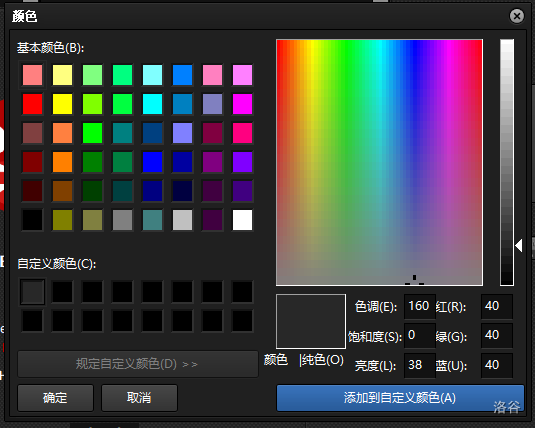Pick the magenta basic color swatch
This screenshot has width=535, height=428.
pyautogui.click(x=243, y=104)
